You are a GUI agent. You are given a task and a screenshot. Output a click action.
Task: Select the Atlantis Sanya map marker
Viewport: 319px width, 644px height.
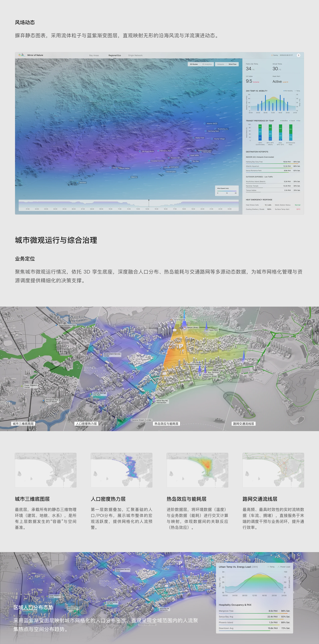(x=204, y=123)
